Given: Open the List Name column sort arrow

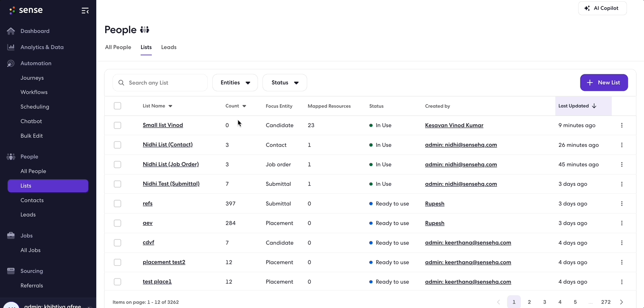Looking at the screenshot, I should tap(170, 106).
